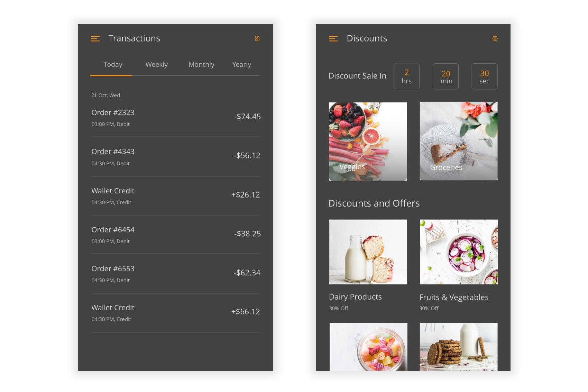Open the Monthly transactions view

[201, 64]
